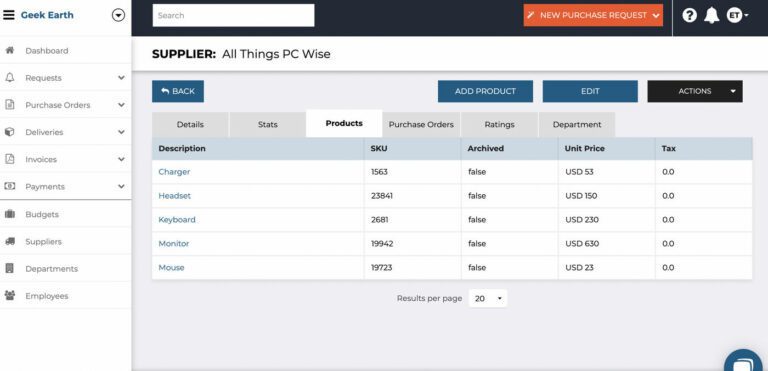Expand the Requests sidebar section
The width and height of the screenshot is (768, 371).
point(121,78)
